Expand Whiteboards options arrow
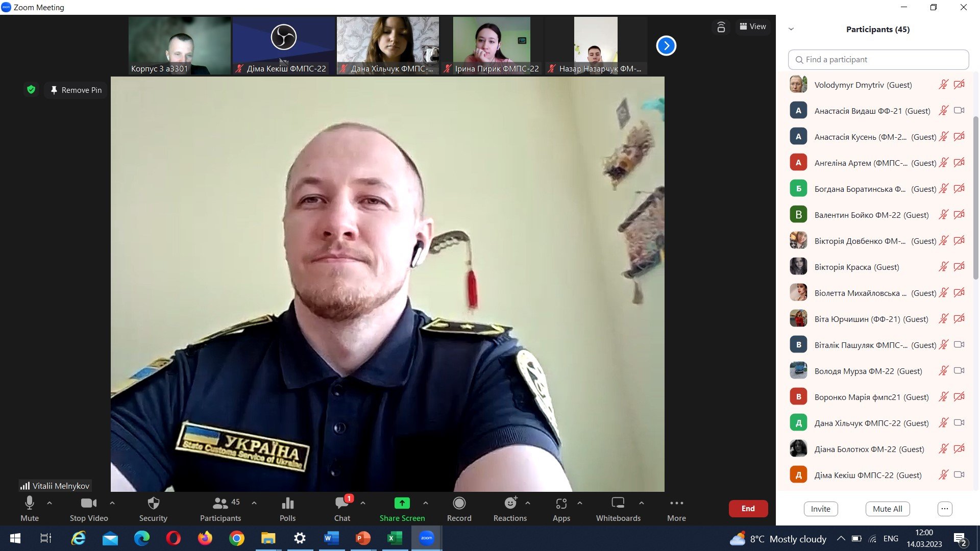 pyautogui.click(x=642, y=503)
